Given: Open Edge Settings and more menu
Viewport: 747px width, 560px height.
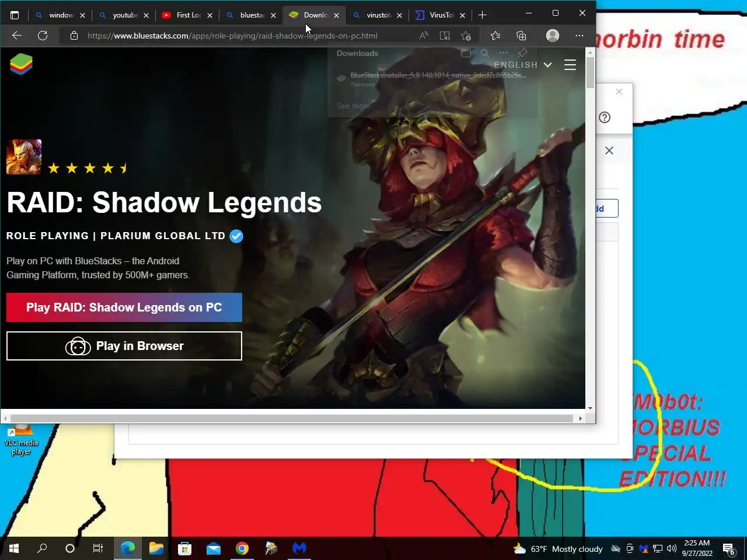Looking at the screenshot, I should (580, 36).
